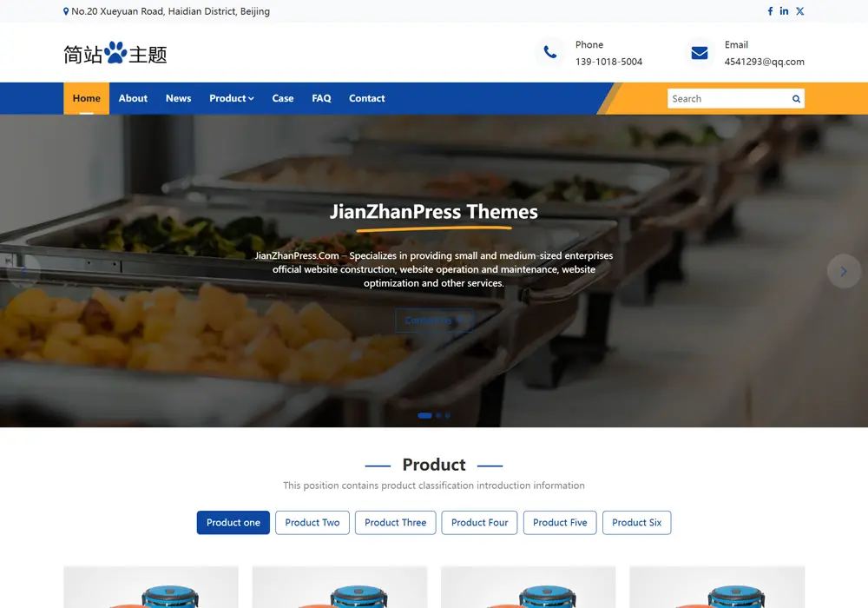
Task: Click the Contact us banner button
Action: [434, 320]
